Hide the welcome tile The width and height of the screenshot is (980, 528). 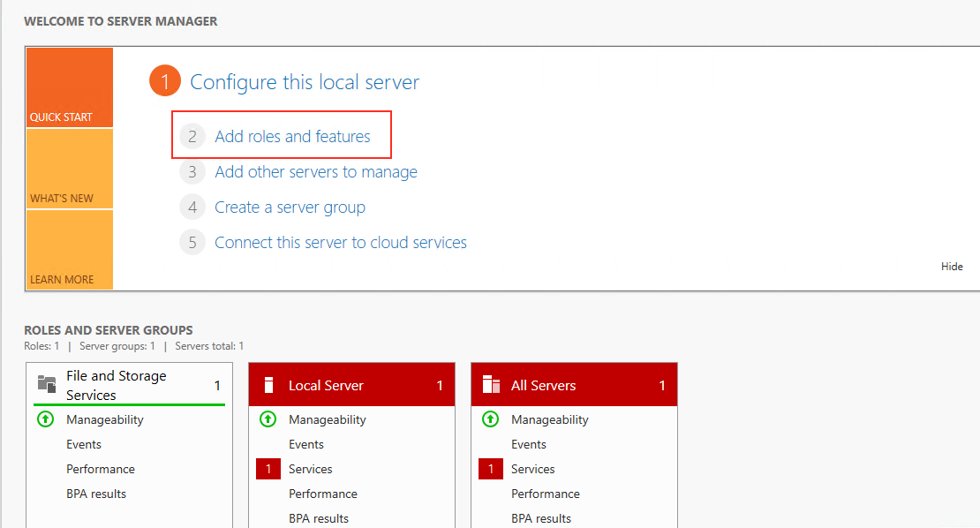pyautogui.click(x=952, y=266)
